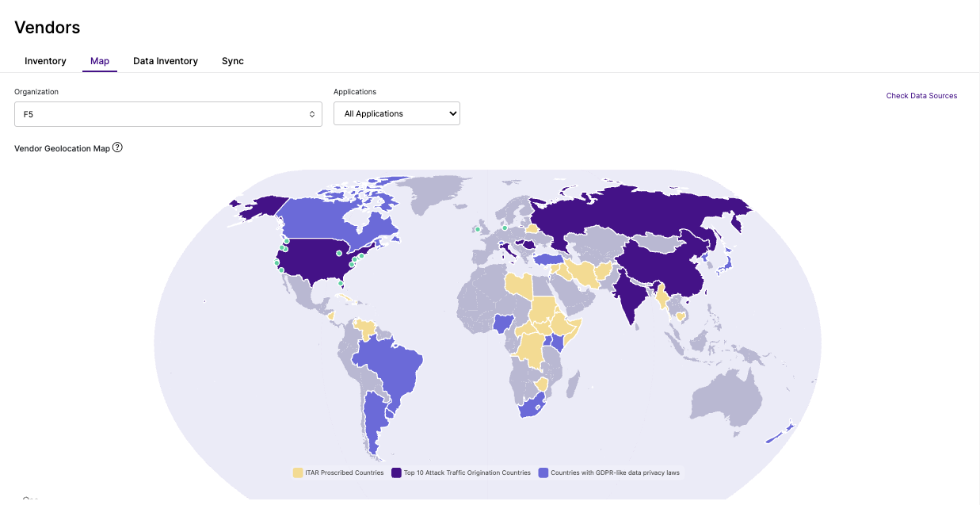Open the Data Inventory tab
Viewport: 980px width, 505px height.
166,61
